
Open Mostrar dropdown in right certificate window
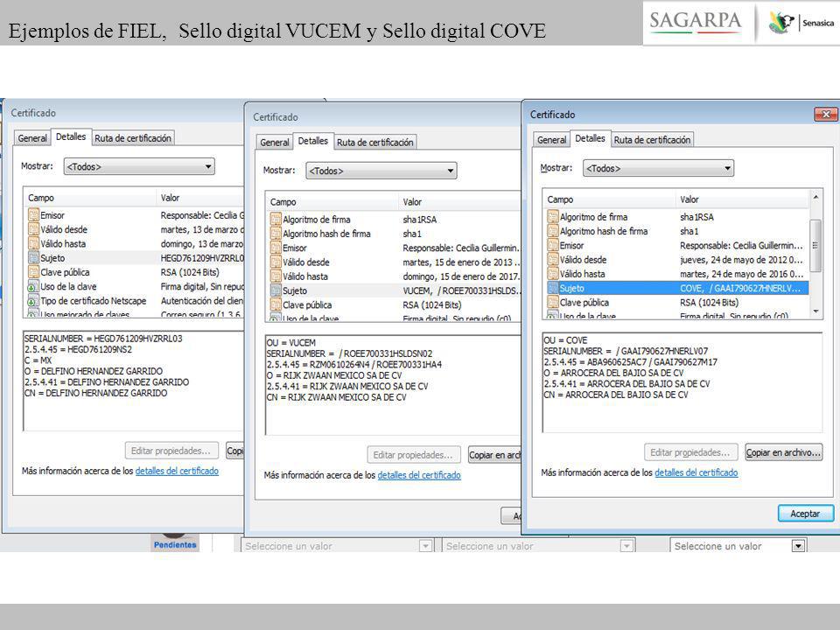(x=658, y=168)
